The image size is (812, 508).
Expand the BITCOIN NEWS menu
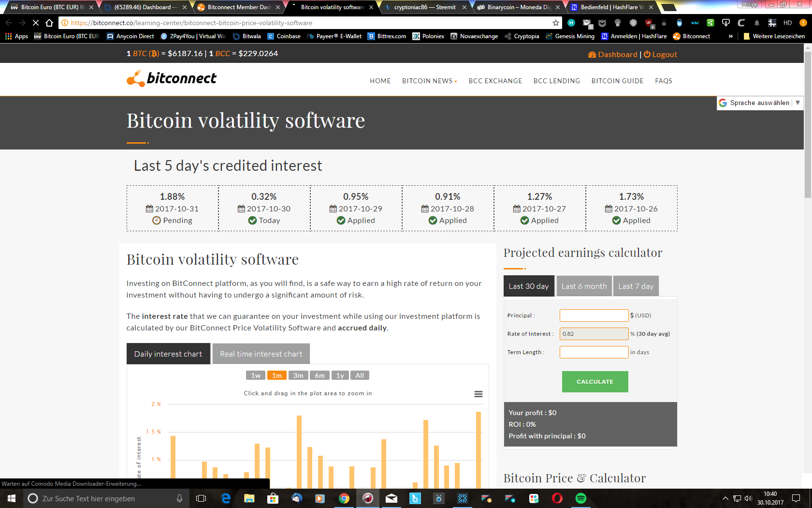point(429,81)
